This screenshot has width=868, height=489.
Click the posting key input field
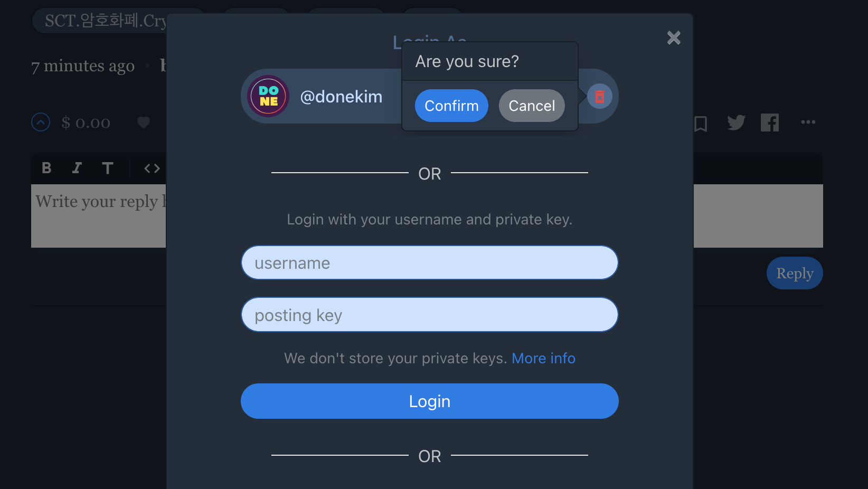tap(429, 315)
